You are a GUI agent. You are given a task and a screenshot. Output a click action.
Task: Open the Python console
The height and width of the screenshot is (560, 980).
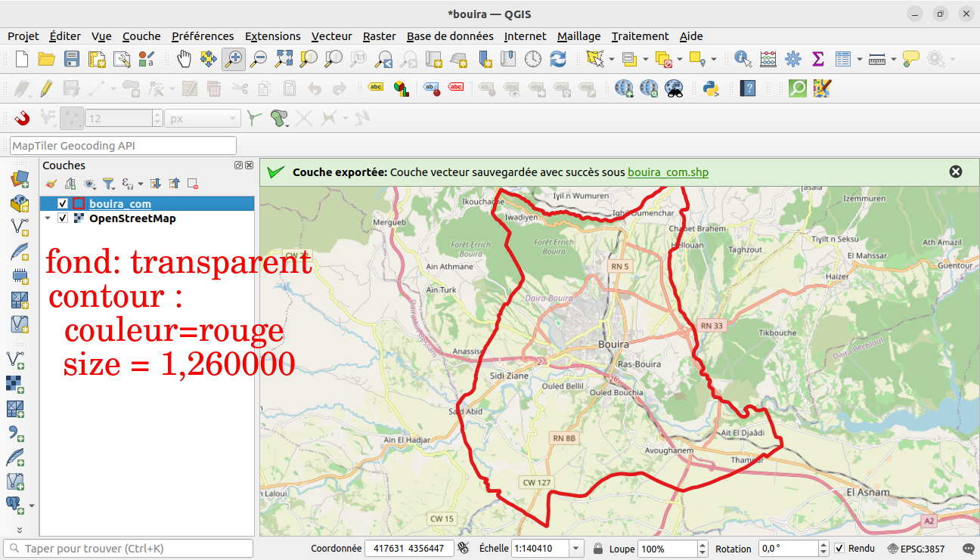(710, 88)
